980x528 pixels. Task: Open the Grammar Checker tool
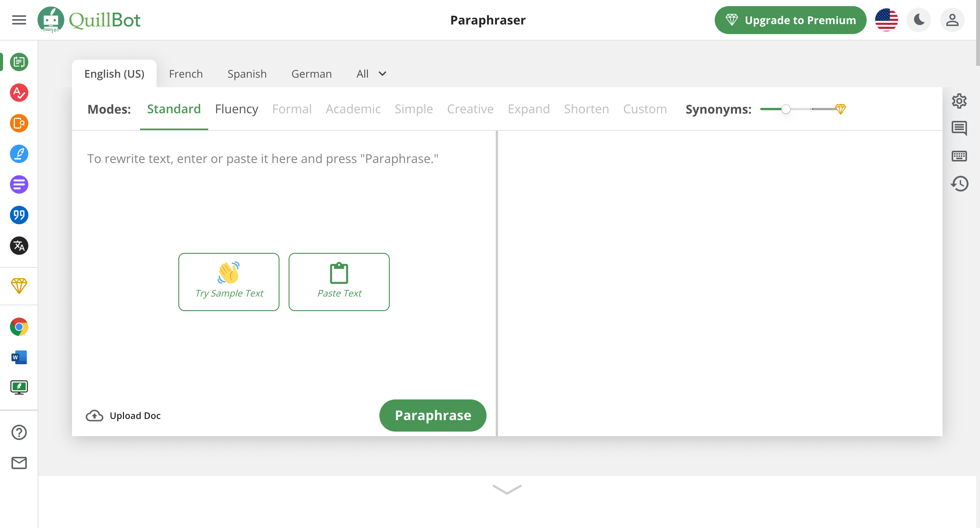[x=19, y=92]
